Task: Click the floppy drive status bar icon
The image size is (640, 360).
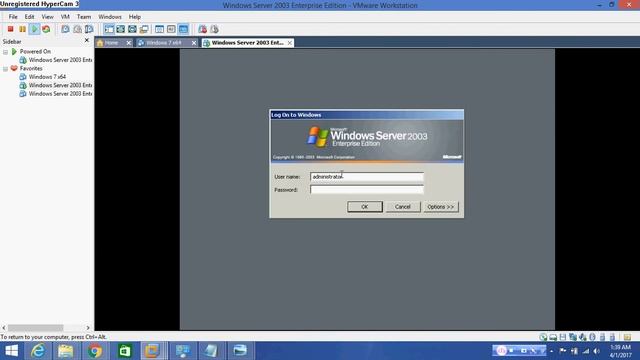Action: coord(563,337)
